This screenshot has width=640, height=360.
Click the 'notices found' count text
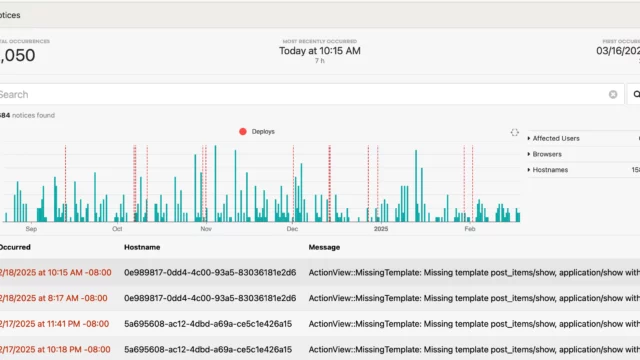27,116
